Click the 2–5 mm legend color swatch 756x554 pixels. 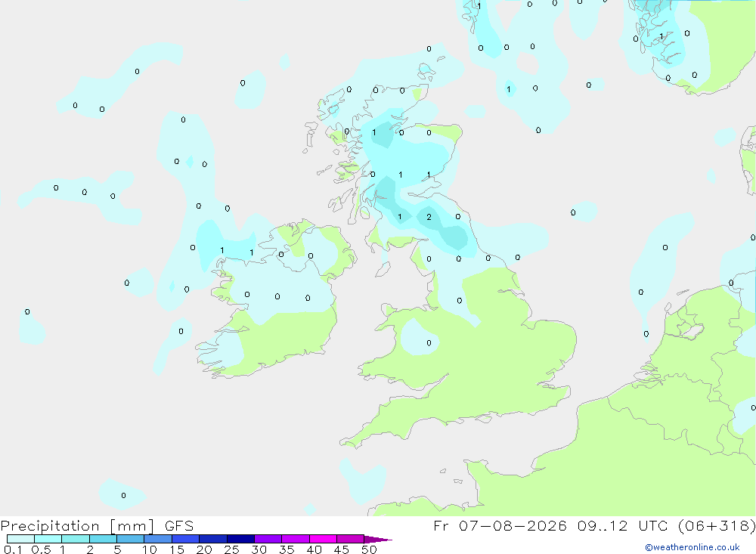[x=103, y=539]
